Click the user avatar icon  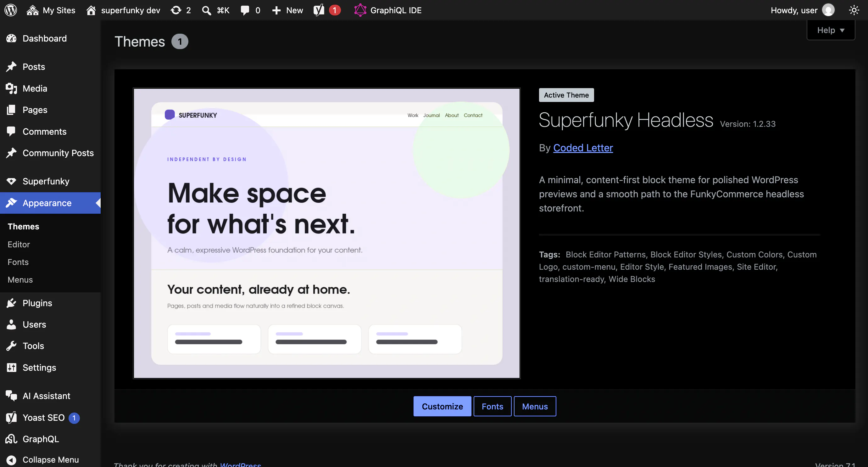click(x=828, y=10)
